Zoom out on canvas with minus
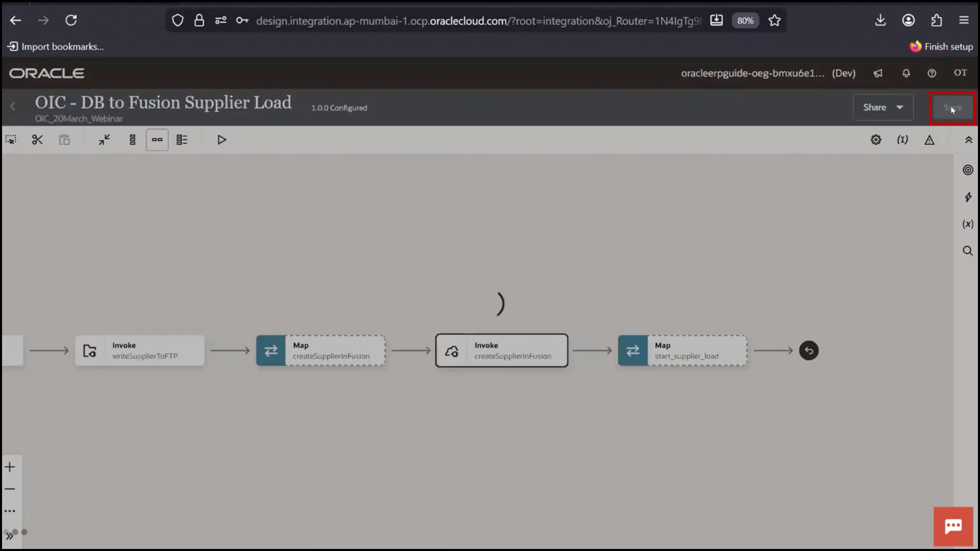This screenshot has height=551, width=980. point(10,489)
